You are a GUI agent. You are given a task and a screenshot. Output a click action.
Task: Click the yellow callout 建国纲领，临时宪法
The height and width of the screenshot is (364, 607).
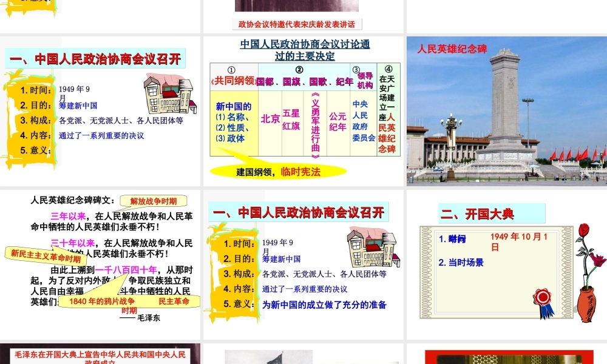pos(278,171)
